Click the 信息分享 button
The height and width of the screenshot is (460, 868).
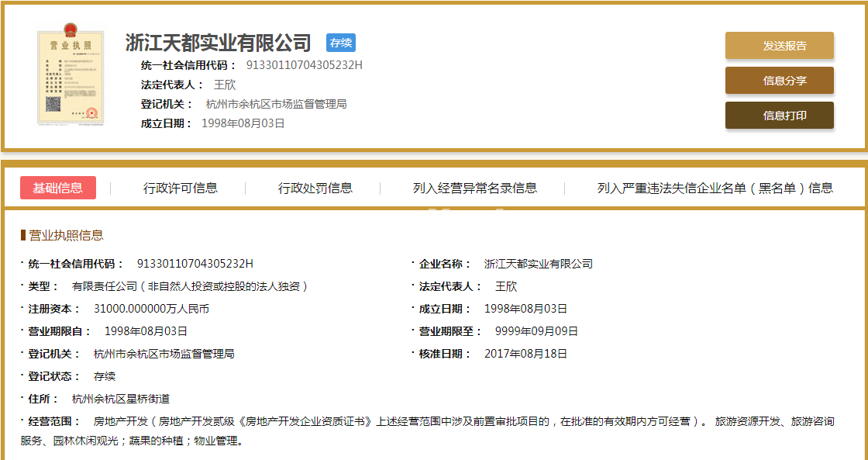point(780,81)
